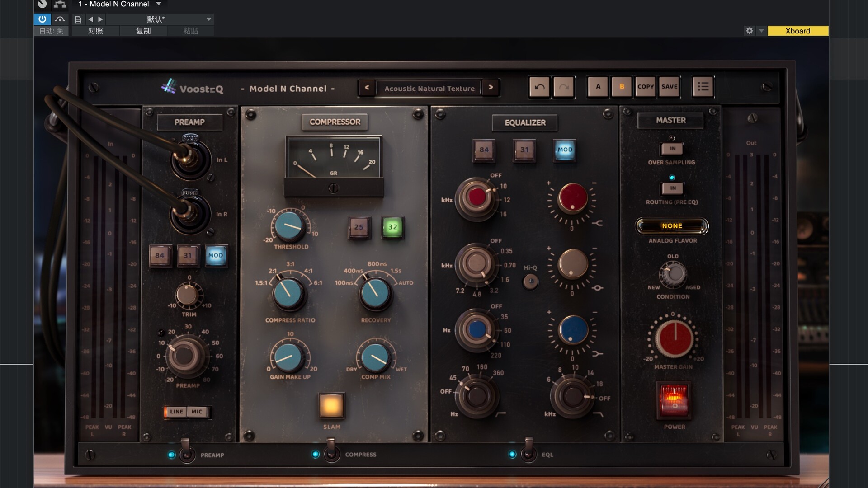Flip the COMPRESS section bypass switch

331,450
